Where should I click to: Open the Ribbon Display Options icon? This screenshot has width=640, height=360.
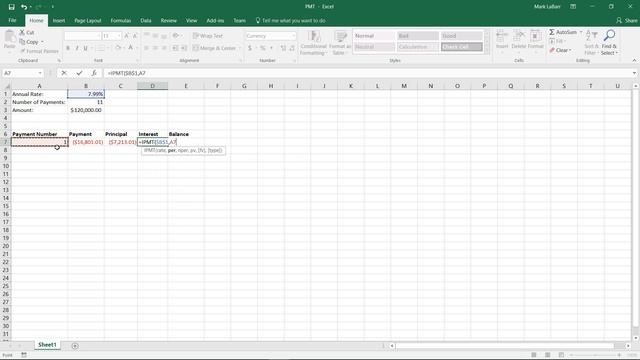(573, 7)
